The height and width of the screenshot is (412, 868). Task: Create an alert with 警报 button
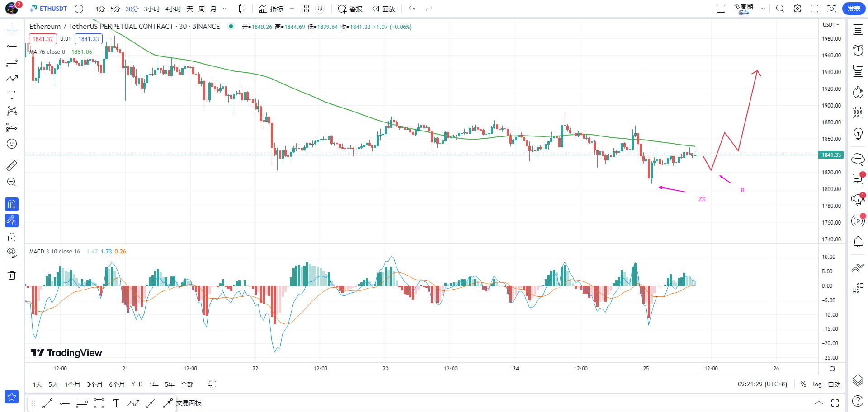point(350,9)
